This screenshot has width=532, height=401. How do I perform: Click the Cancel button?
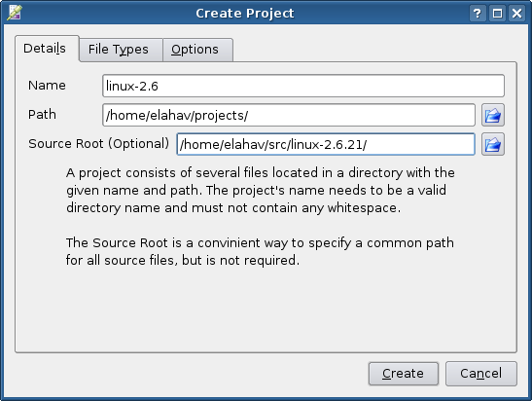point(481,374)
